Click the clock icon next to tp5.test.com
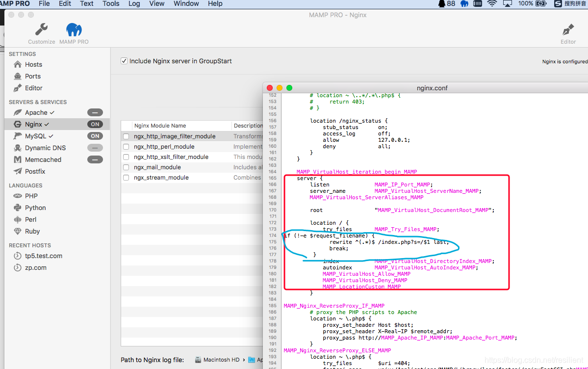 pos(18,256)
